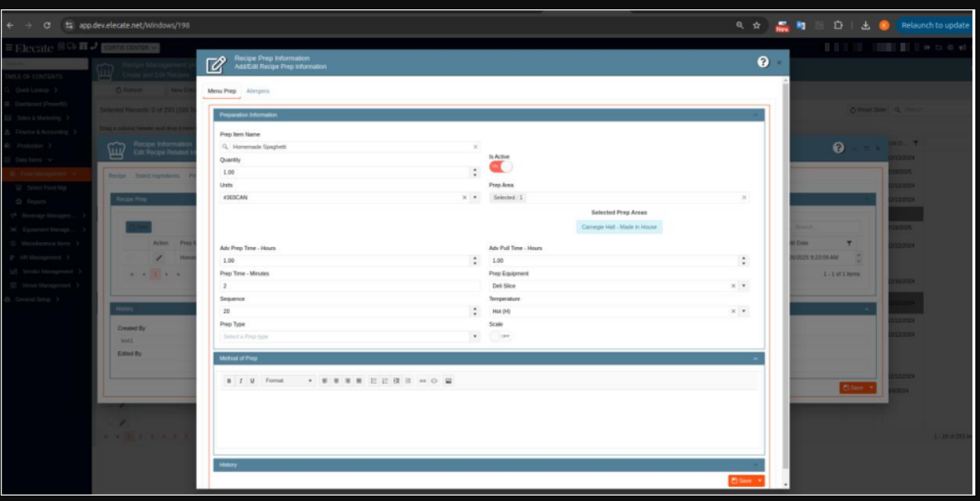Open the Format dropdown in editor toolbar
The width and height of the screenshot is (980, 501).
pyautogui.click(x=288, y=381)
